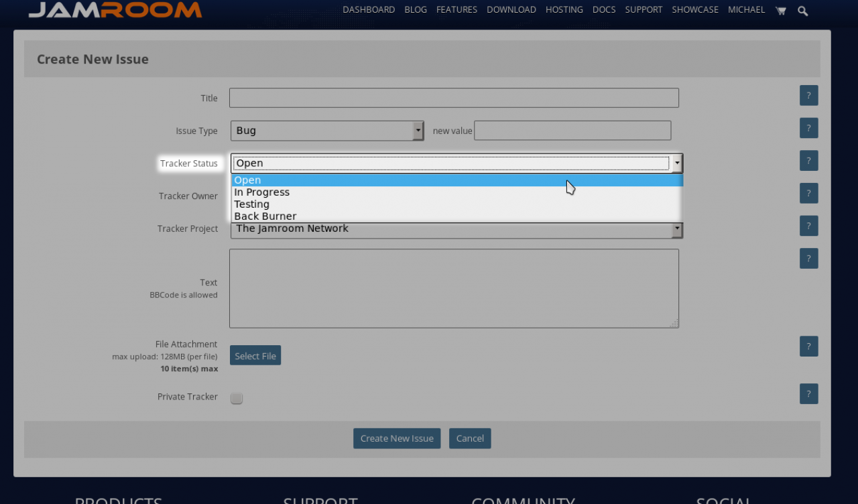Click the Create New Issue button
The width and height of the screenshot is (858, 504).
click(x=397, y=438)
